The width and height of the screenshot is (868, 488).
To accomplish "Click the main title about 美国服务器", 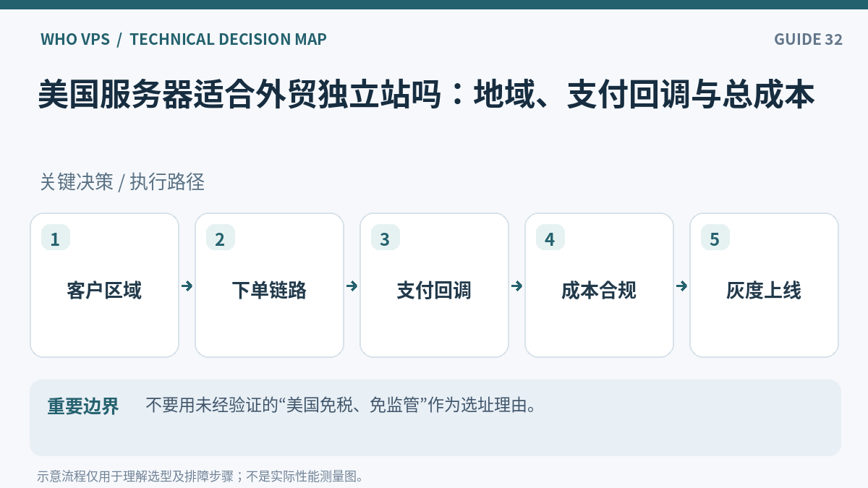I will click(x=426, y=95).
